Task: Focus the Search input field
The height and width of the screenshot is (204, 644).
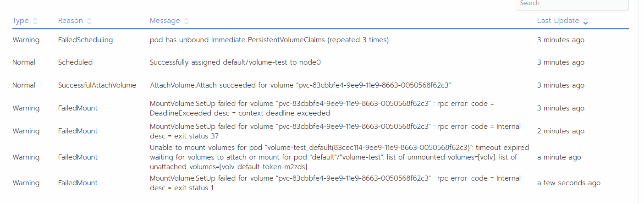Action: (x=572, y=4)
